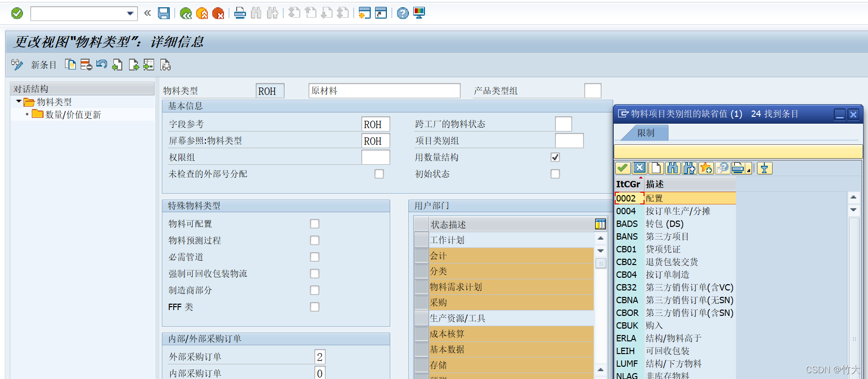Click the Copy As icon

coord(70,65)
